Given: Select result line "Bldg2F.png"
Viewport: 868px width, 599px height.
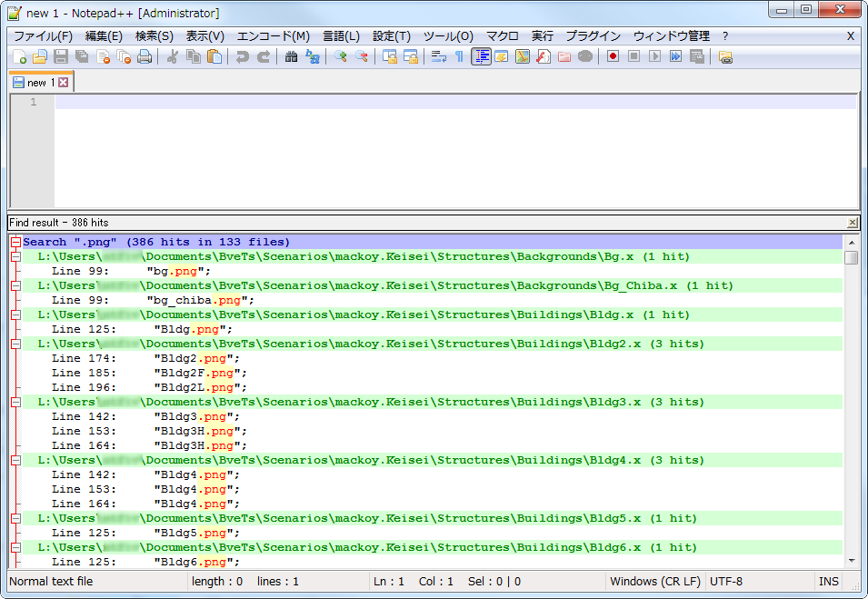Looking at the screenshot, I should click(432, 374).
